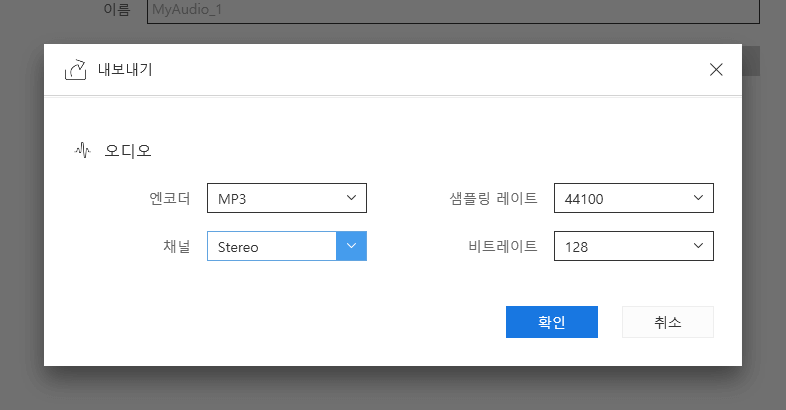Close the 내보내기 dialog with X
Image resolution: width=786 pixels, height=410 pixels.
coord(715,70)
